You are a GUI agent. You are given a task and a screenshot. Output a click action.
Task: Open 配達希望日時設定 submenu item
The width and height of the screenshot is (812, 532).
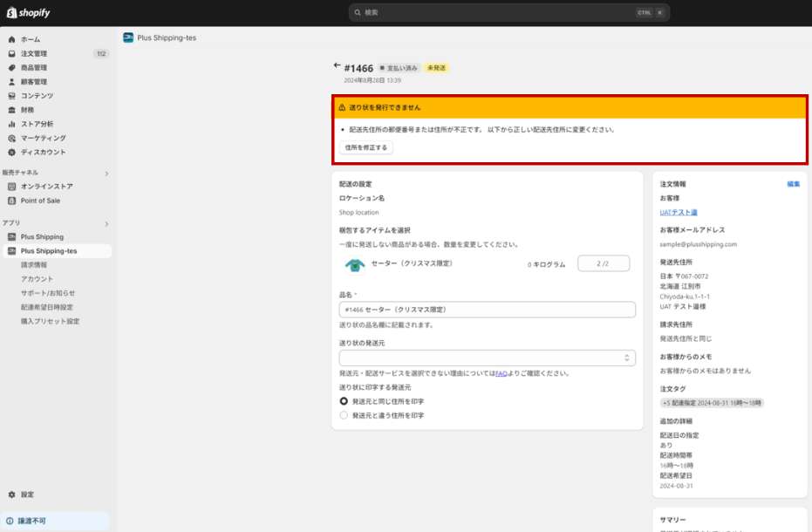(47, 307)
